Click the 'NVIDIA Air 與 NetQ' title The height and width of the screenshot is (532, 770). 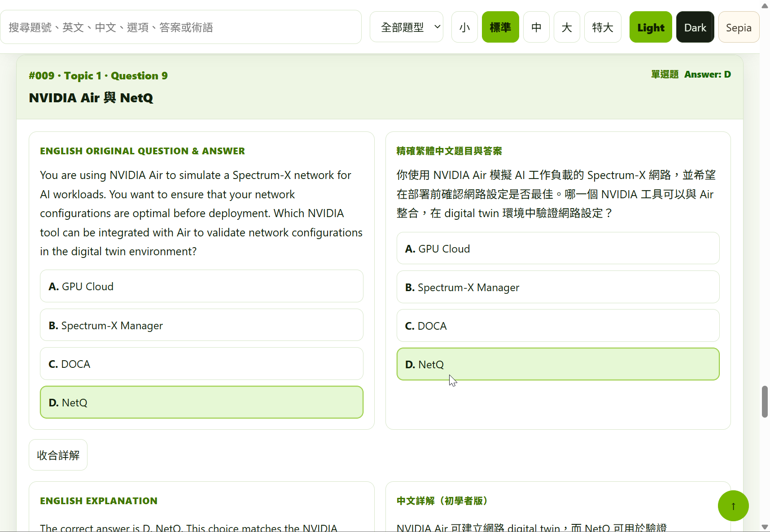(91, 98)
